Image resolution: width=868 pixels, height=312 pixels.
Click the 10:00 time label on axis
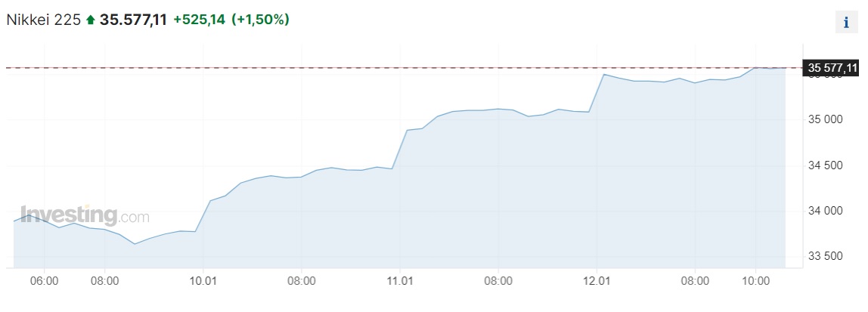[x=755, y=281]
